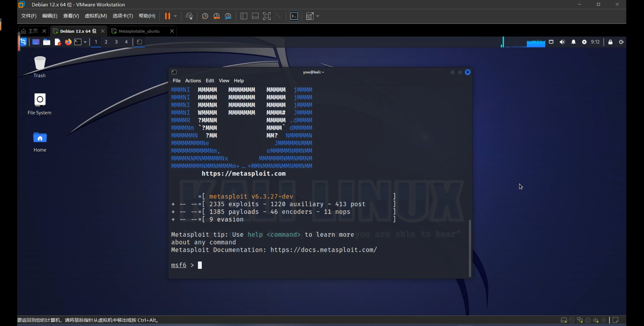
Task: Pause the virtual machine
Action: click(x=167, y=16)
